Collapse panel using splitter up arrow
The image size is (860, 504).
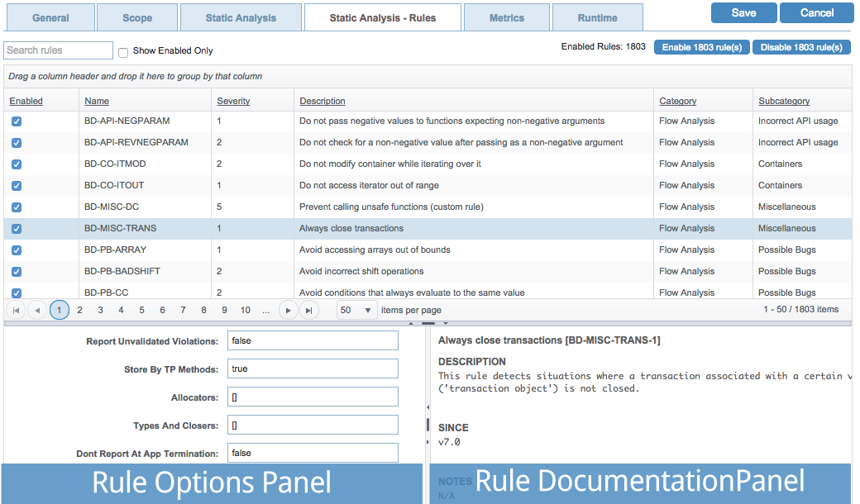pos(411,324)
